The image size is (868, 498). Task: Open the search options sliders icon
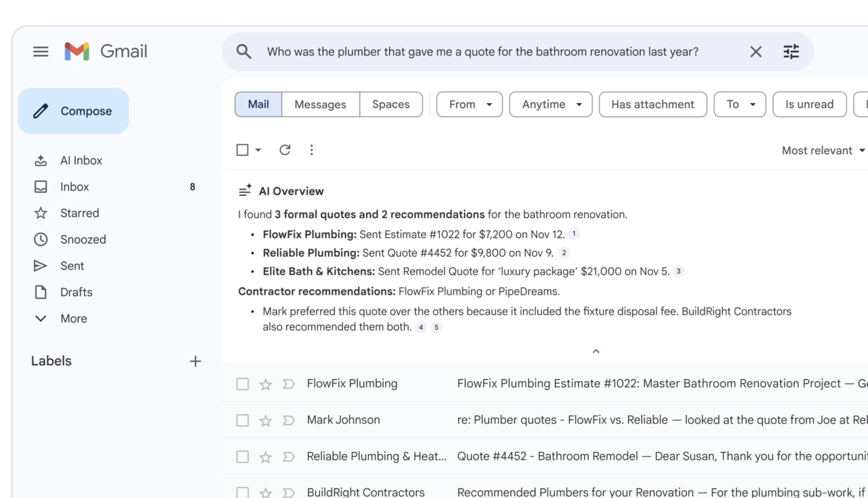[791, 52]
